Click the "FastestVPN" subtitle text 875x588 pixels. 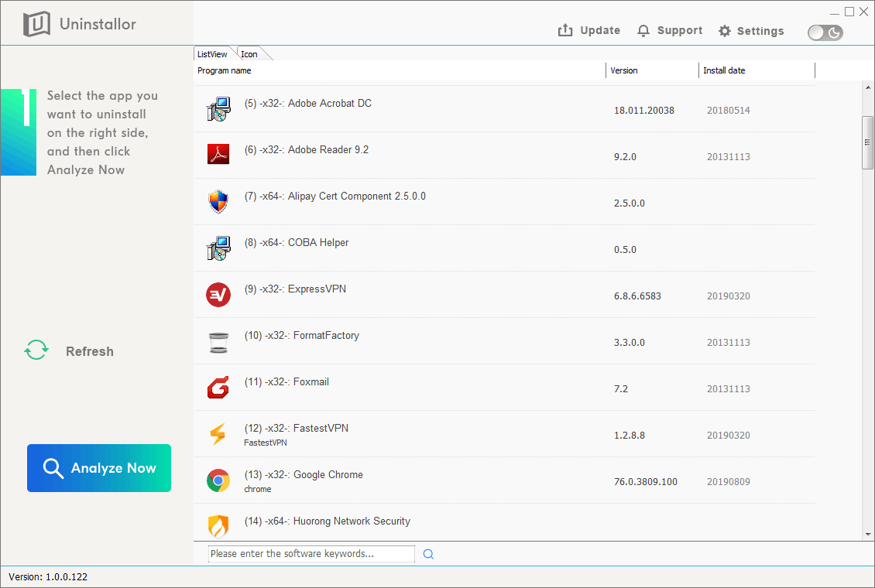tap(266, 443)
